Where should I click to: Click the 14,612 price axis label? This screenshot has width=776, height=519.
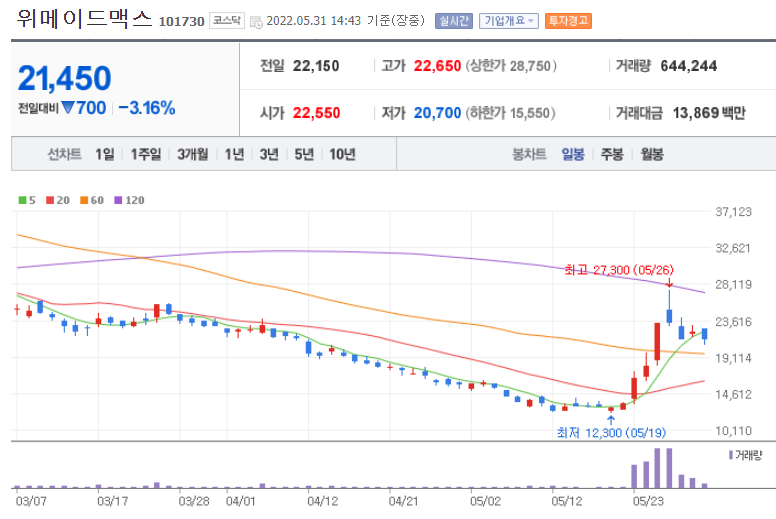tap(733, 394)
